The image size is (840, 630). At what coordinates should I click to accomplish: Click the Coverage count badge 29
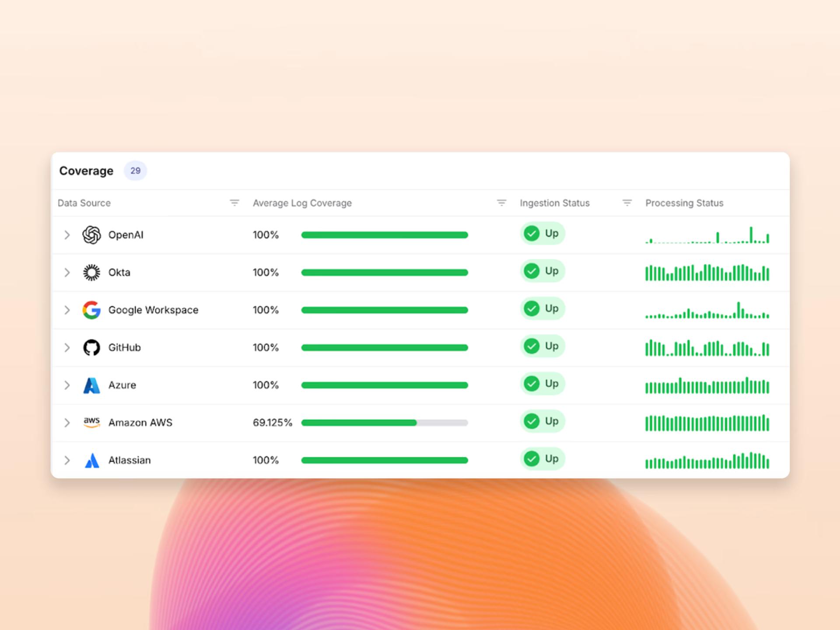pos(135,171)
